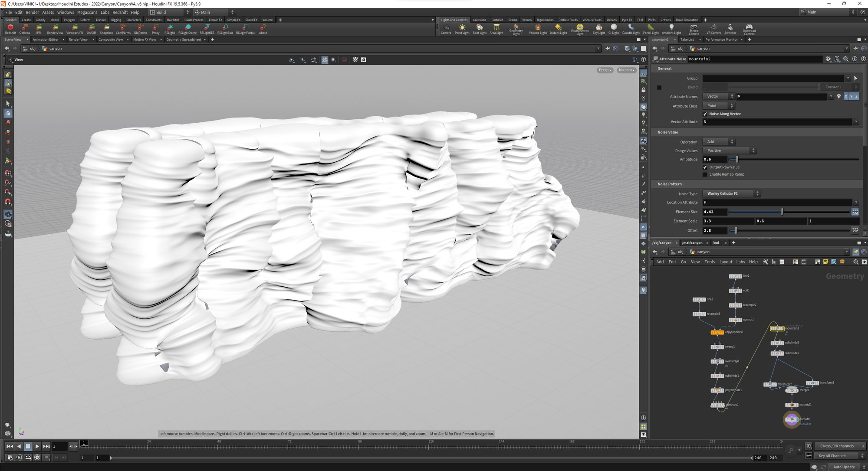This screenshot has width=868, height=471.
Task: Click the polyextrude1 node
Action: [x=717, y=390]
